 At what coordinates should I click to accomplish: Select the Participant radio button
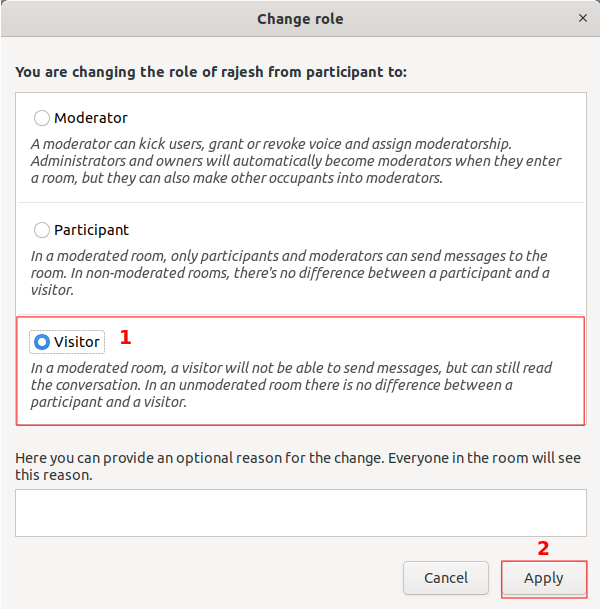[42, 230]
